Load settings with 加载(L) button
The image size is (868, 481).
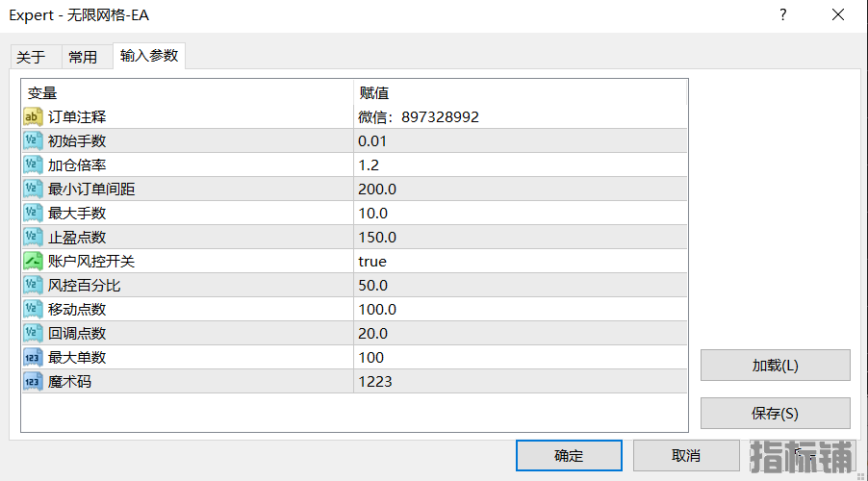point(775,366)
